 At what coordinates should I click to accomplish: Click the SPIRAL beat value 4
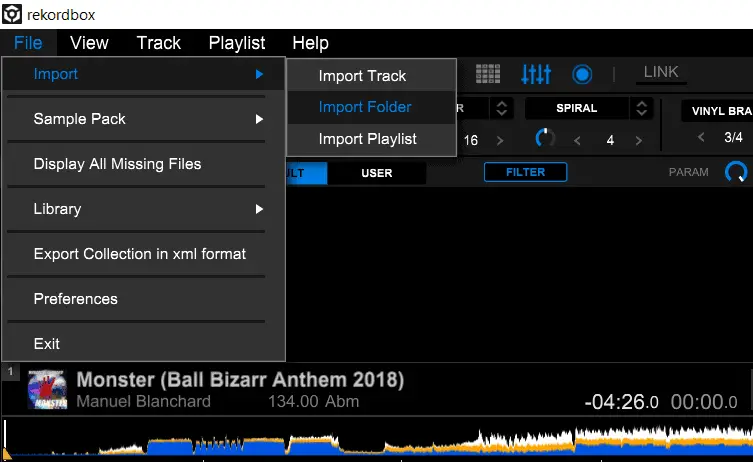pos(610,140)
